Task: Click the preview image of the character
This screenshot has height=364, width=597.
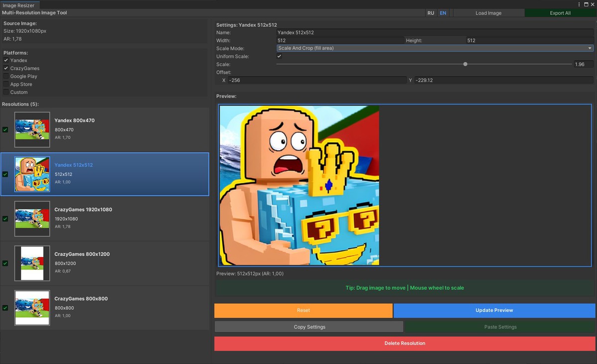Action: coord(299,185)
